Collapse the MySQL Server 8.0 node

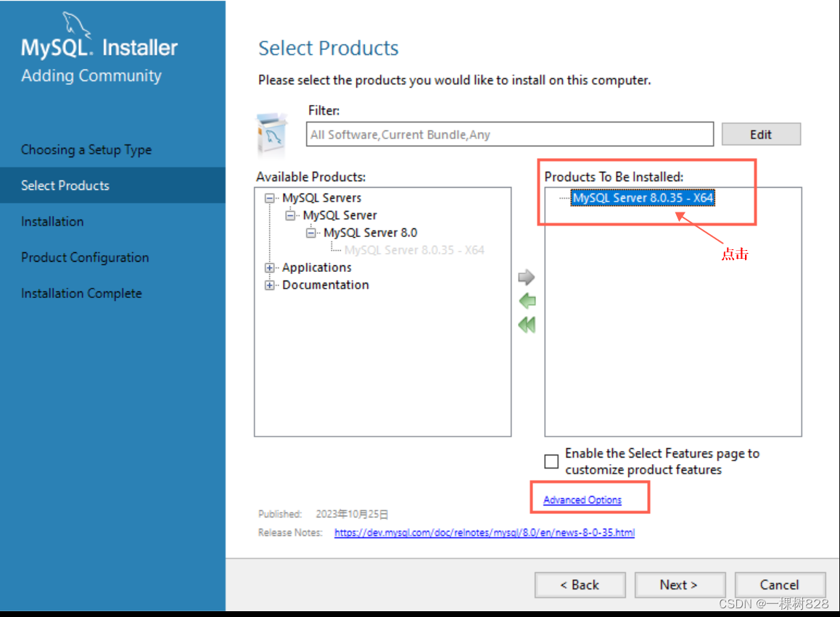[x=310, y=233]
